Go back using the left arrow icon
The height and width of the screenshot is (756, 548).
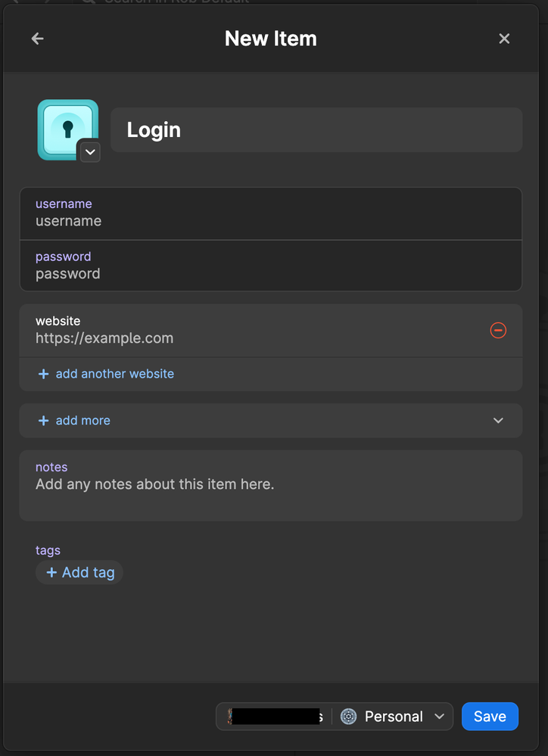[37, 39]
